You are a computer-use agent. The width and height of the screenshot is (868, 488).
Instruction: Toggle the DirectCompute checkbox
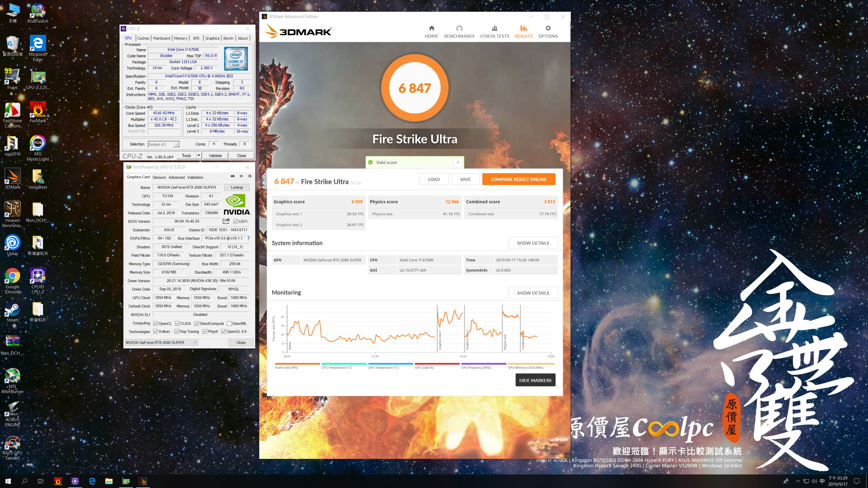pyautogui.click(x=196, y=323)
